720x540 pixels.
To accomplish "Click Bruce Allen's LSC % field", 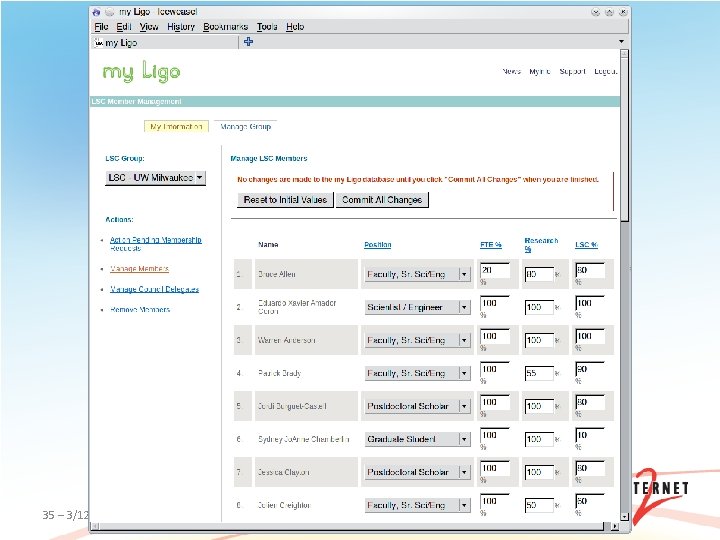I will click(x=590, y=270).
